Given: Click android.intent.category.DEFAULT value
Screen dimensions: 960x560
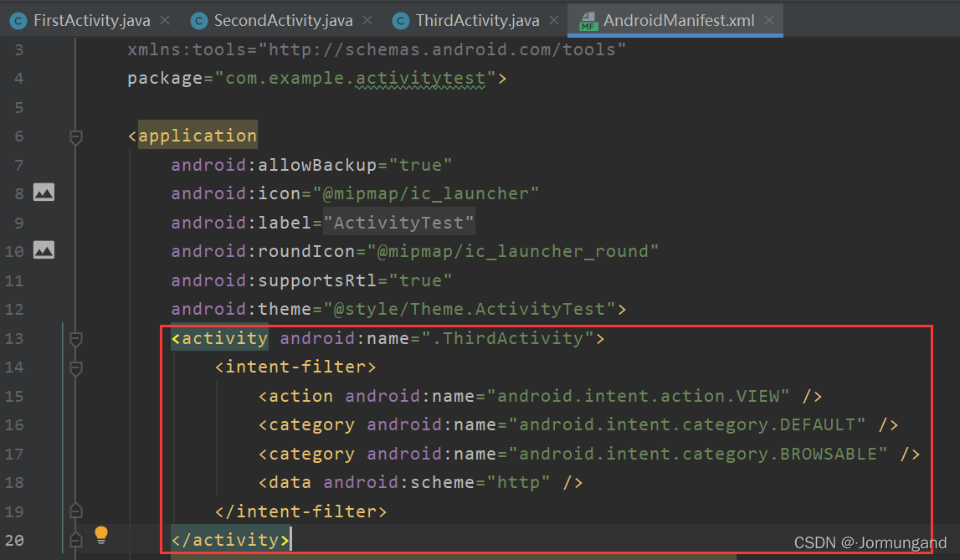Looking at the screenshot, I should click(x=687, y=424).
